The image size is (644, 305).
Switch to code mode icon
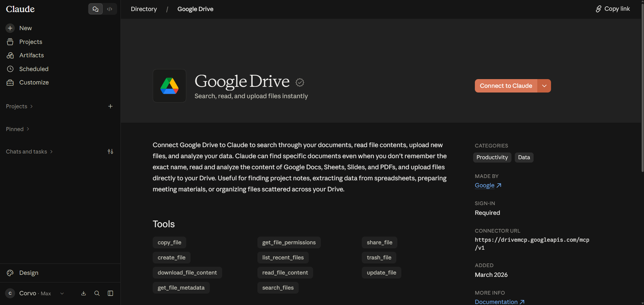pos(109,9)
